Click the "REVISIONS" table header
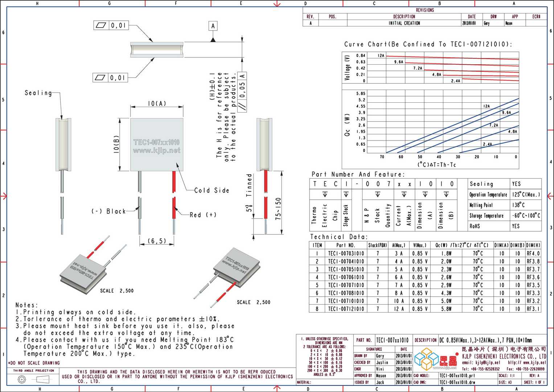This screenshot has width=554, height=392. (425, 10)
